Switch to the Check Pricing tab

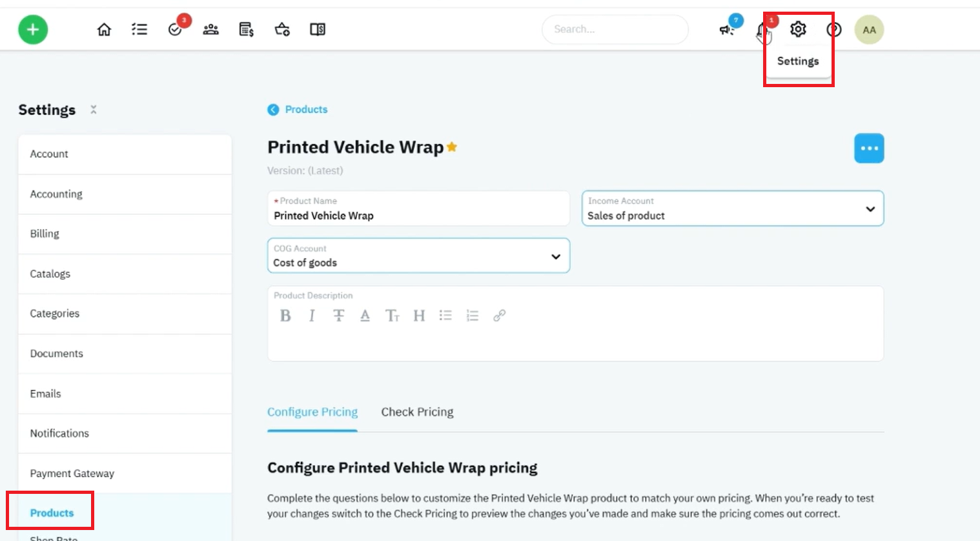[417, 412]
